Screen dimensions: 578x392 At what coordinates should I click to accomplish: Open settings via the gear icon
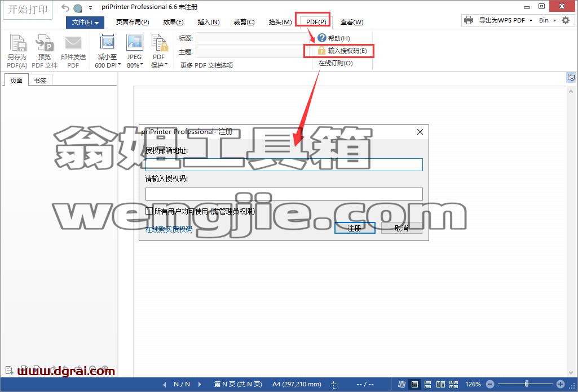566,20
